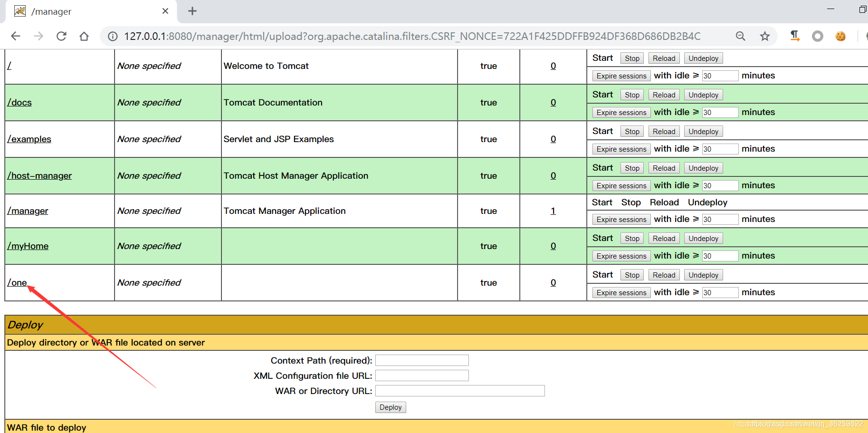Image resolution: width=868 pixels, height=433 pixels.
Task: Focus the WAR or Directory URL field
Action: coord(460,391)
